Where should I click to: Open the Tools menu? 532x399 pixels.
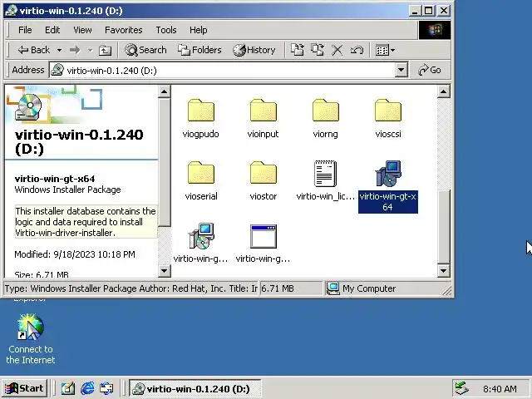[166, 30]
